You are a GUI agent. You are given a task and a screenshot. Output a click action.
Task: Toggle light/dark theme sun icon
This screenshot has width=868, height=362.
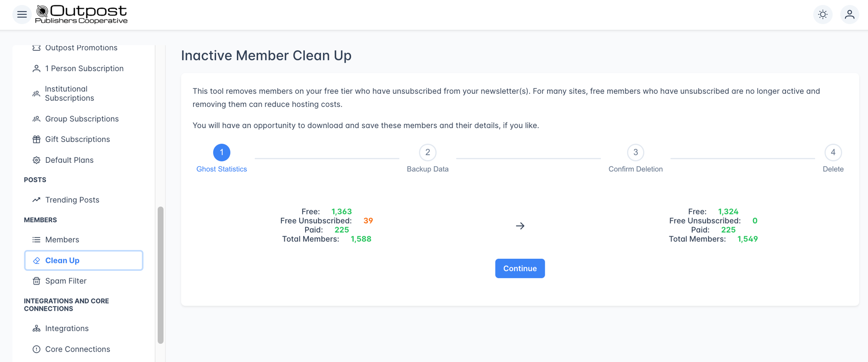(x=822, y=15)
